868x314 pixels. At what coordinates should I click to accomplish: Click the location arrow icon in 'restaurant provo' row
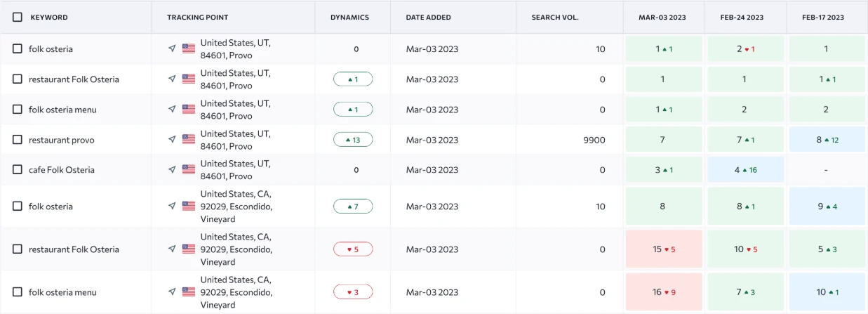[172, 139]
